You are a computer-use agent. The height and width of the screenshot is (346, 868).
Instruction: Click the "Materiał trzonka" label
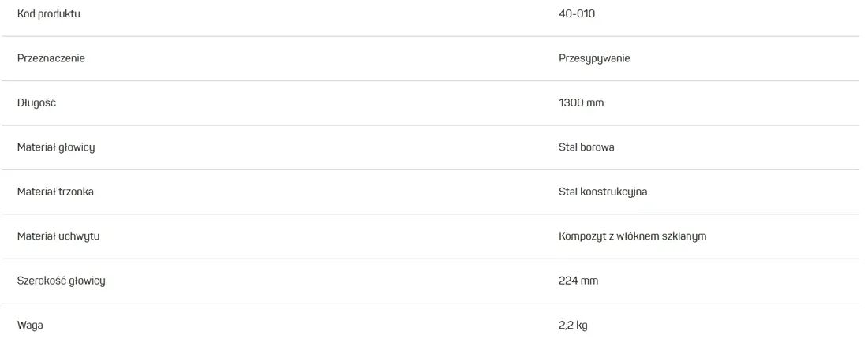[55, 192]
